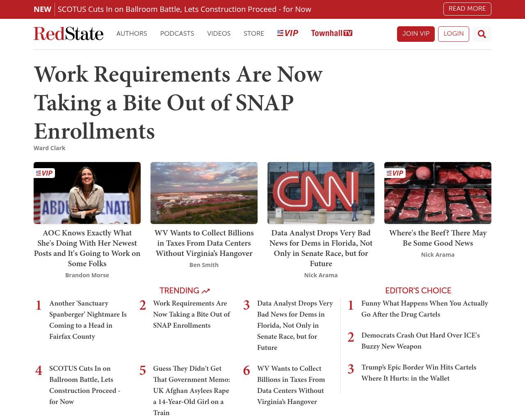Viewport: 525px width, 420px height.
Task: Open trending #2 SNAP Enrollments story
Action: 192,314
